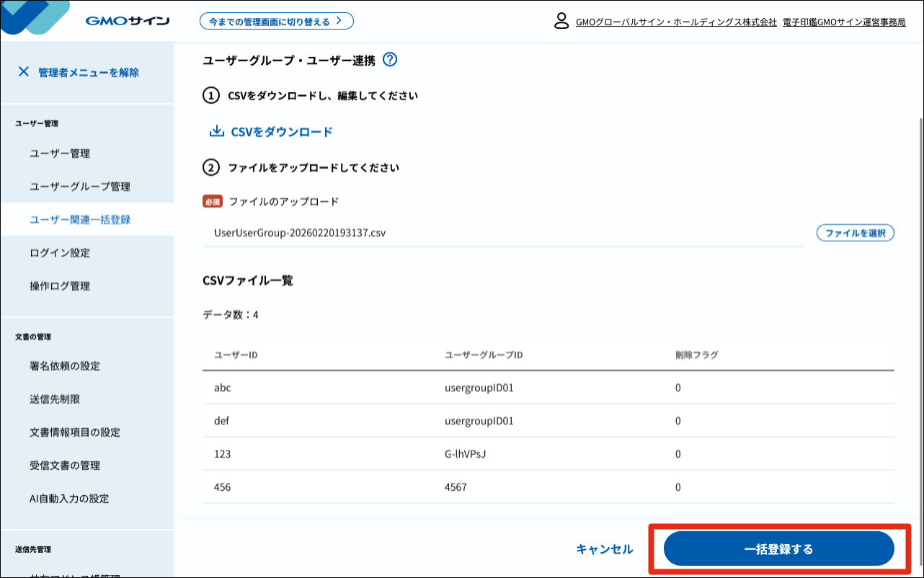The image size is (924, 578).
Task: Go to ログイン設定 page
Action: click(x=60, y=253)
